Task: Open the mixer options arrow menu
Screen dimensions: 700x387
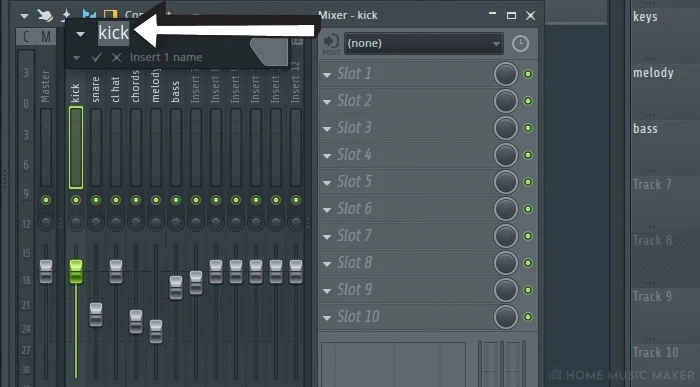Action: pyautogui.click(x=24, y=16)
